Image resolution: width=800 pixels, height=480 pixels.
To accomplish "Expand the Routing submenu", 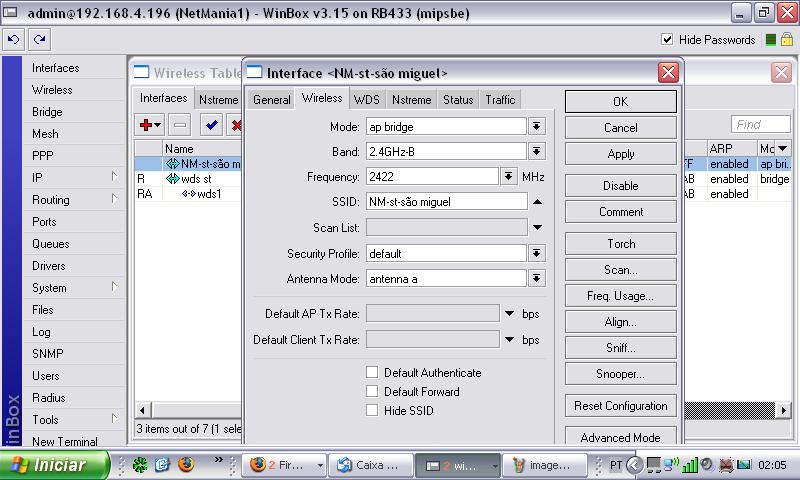I will [114, 198].
